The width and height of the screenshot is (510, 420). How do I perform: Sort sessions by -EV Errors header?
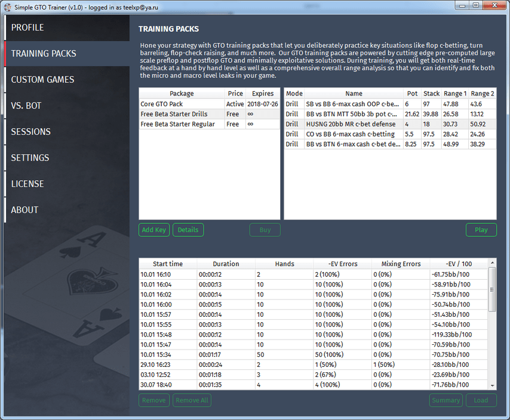point(343,264)
